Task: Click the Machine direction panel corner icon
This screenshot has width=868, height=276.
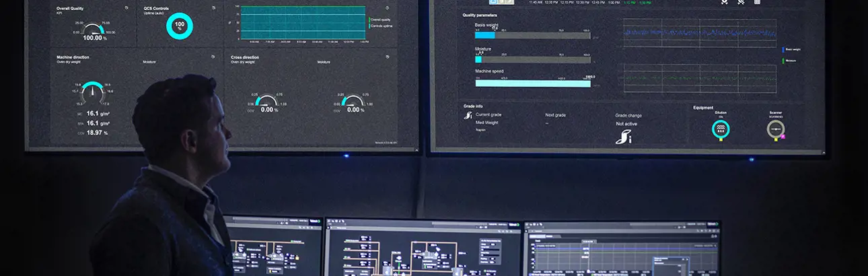Action: (x=213, y=57)
